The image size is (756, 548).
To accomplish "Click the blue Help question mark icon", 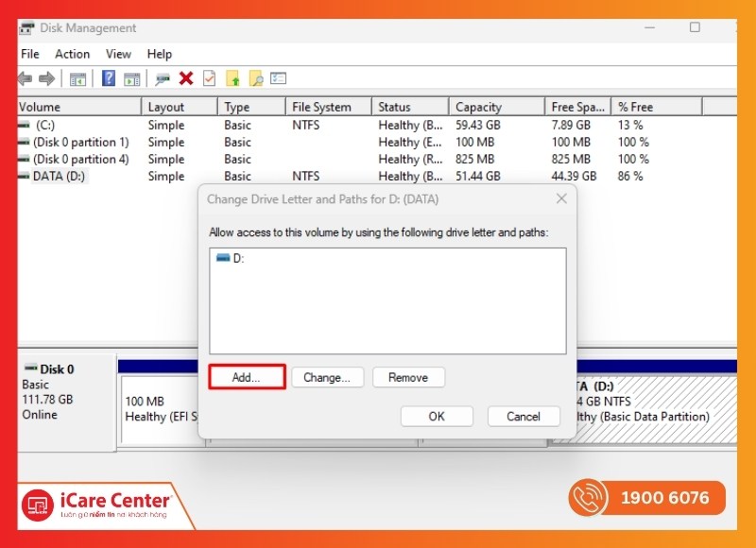I will click(x=109, y=78).
